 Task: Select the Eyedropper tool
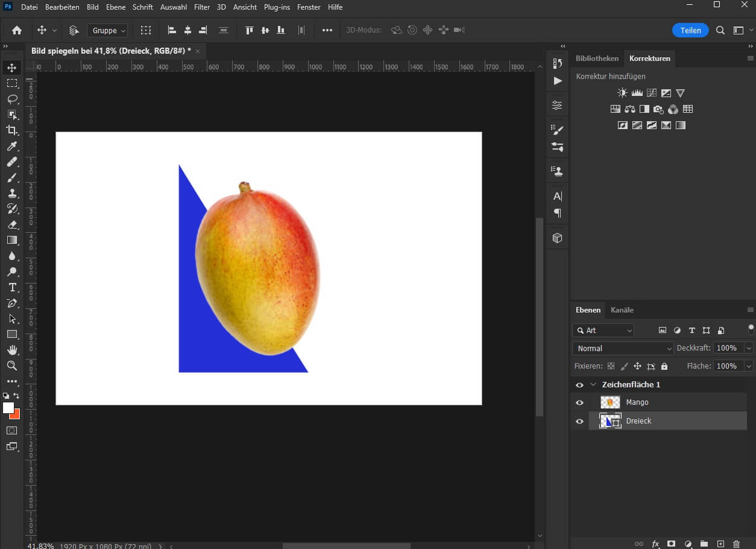(x=12, y=146)
